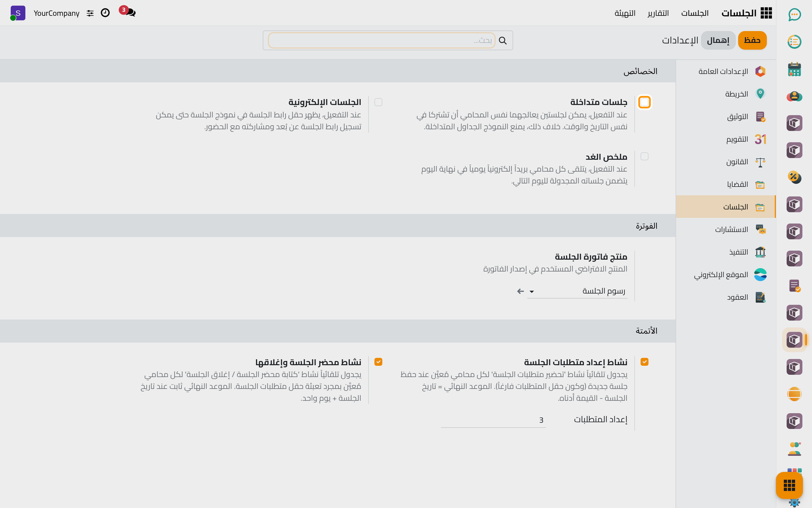Click the إعداد المتطلبات number field

click(493, 420)
